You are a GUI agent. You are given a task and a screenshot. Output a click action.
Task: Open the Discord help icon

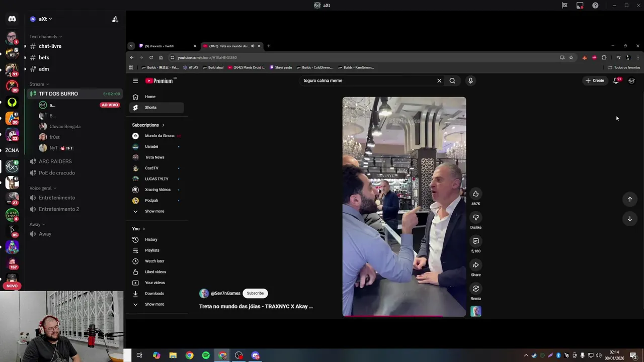(595, 6)
